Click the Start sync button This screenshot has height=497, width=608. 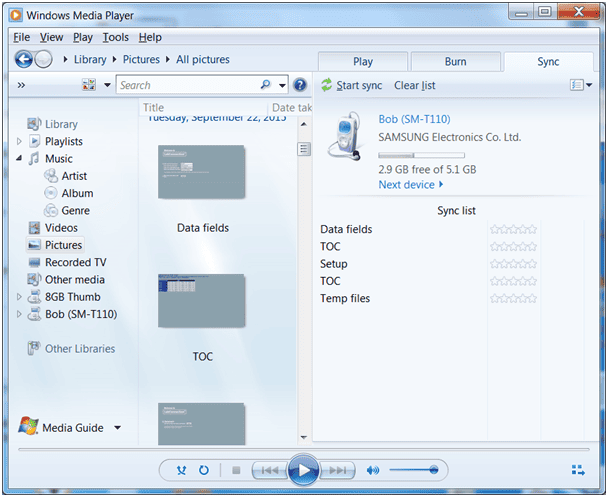(x=351, y=85)
